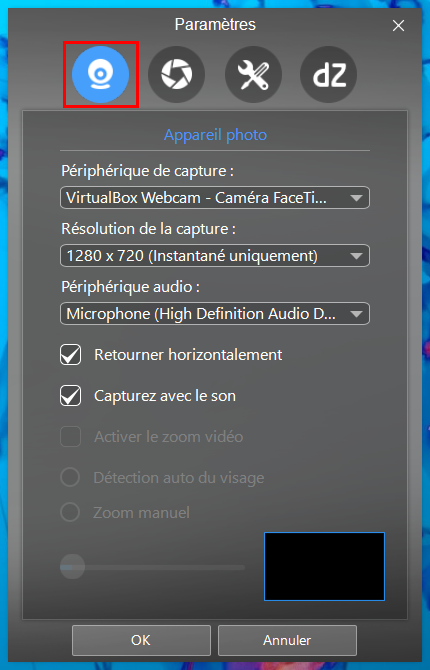The height and width of the screenshot is (670, 430).
Task: Click the Annuler button
Action: [x=287, y=640]
